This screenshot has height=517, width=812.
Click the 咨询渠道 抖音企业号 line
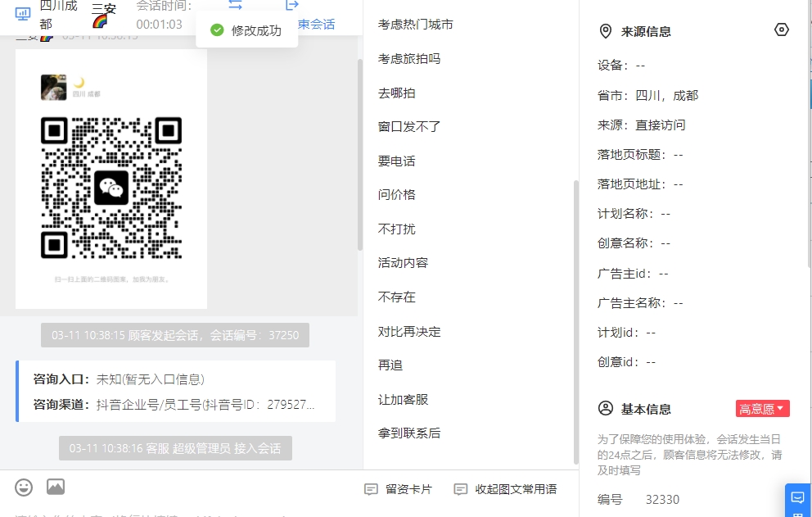click(174, 405)
